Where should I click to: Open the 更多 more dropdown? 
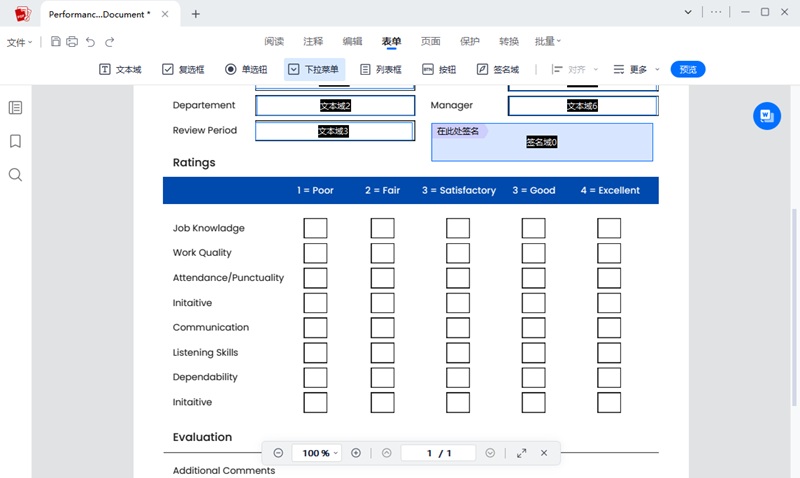(636, 69)
